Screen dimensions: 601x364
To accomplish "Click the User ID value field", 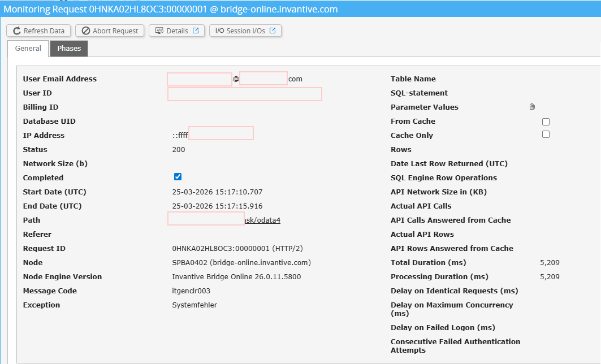I will click(244, 94).
